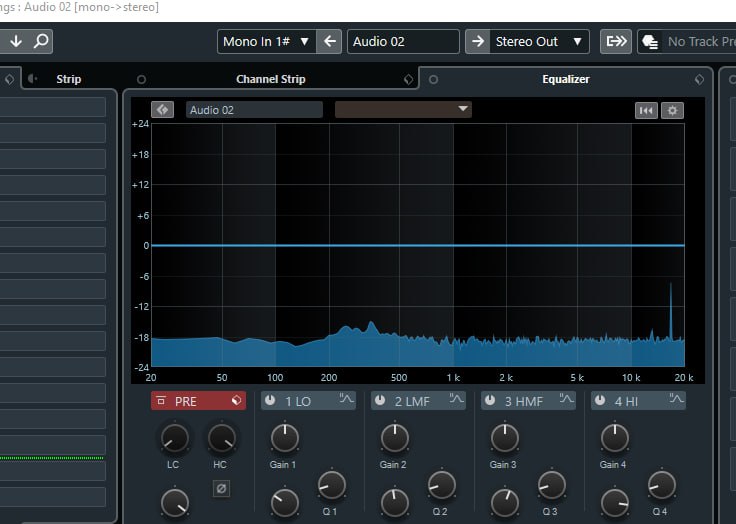
Task: Click the half-circle icon on Strip tab
Action: pyautogui.click(x=32, y=78)
